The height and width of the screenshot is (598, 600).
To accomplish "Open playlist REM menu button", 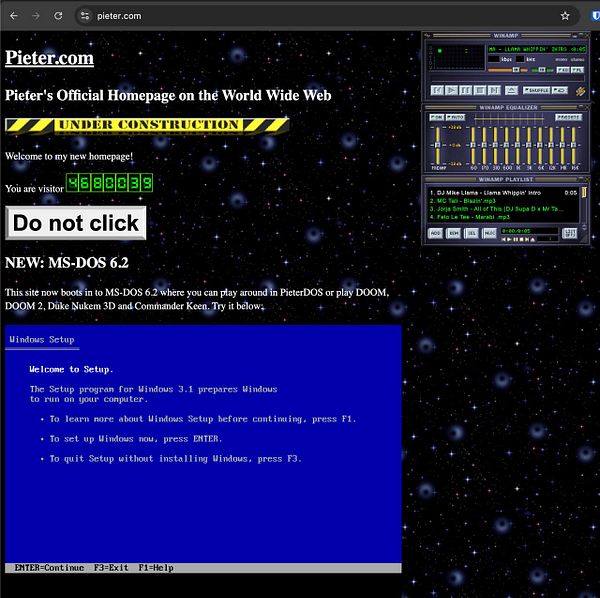I will (453, 233).
